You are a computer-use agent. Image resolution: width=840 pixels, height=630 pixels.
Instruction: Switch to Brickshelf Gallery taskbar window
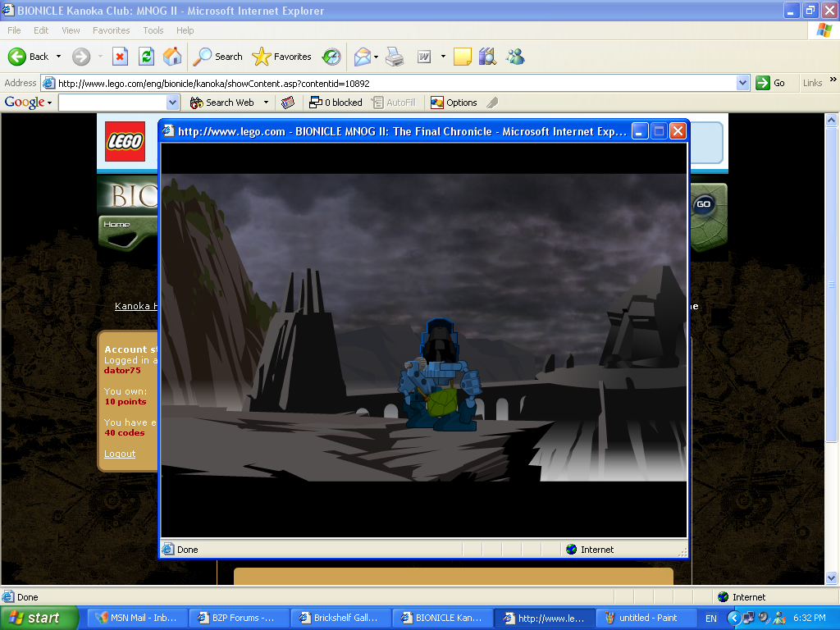[340, 618]
